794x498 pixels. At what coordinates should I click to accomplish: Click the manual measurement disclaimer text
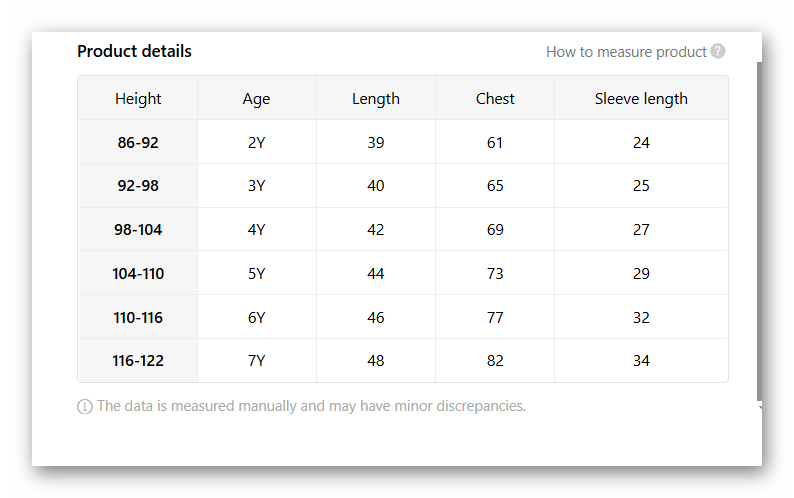coord(311,406)
